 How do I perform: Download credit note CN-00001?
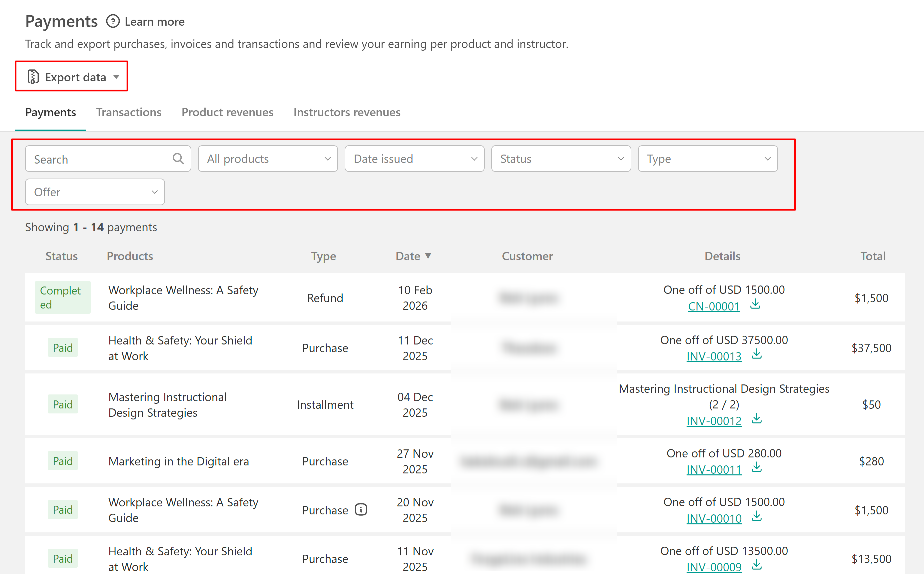pos(755,304)
